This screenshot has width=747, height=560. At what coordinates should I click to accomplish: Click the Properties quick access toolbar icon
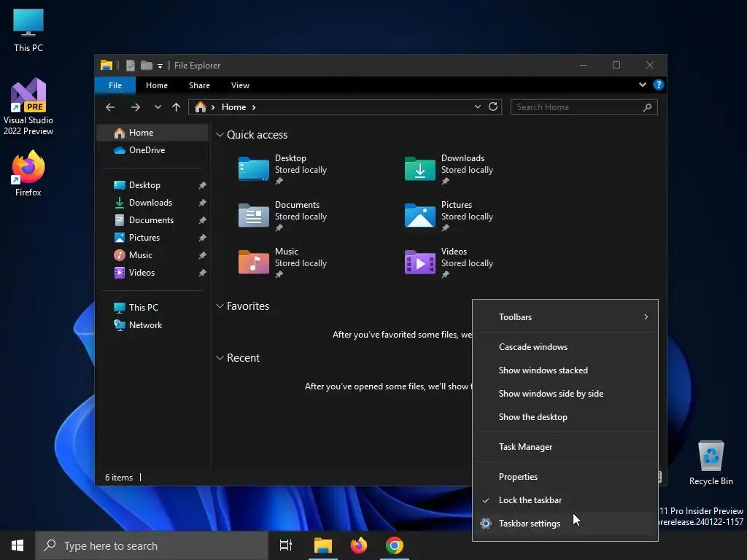point(130,65)
